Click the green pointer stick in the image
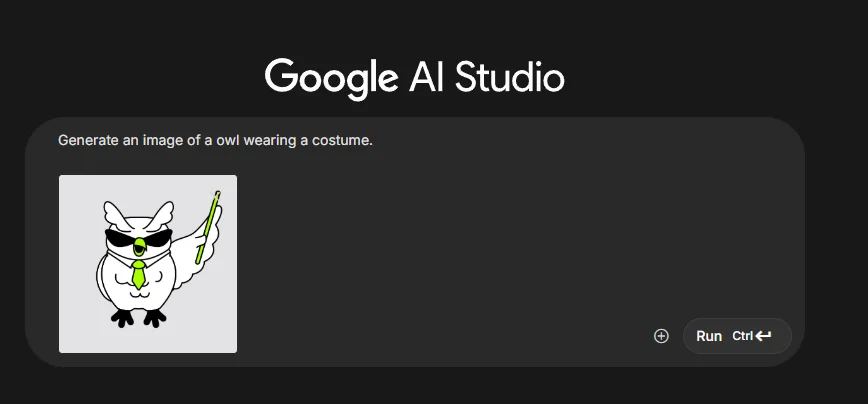Viewport: 868px width, 404px height. (x=208, y=227)
